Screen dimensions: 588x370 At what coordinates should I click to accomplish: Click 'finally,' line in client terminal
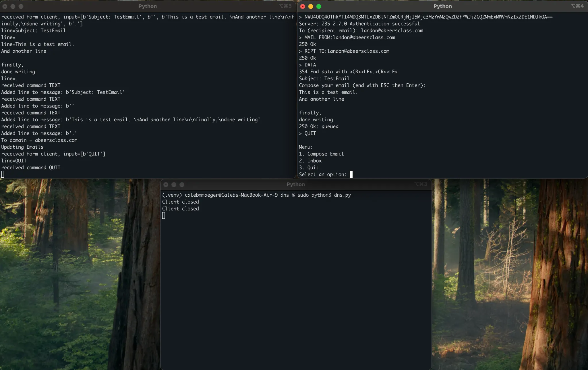(310, 113)
